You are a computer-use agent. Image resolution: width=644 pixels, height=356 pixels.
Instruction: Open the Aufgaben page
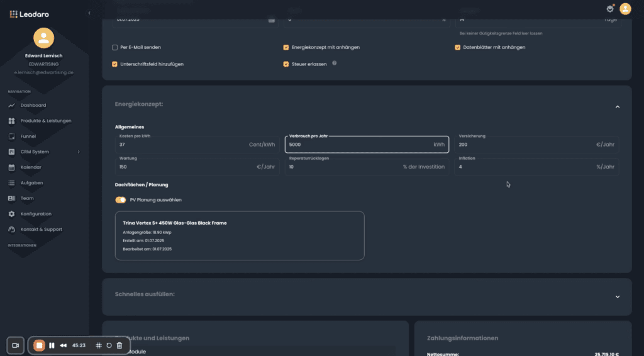click(x=31, y=183)
